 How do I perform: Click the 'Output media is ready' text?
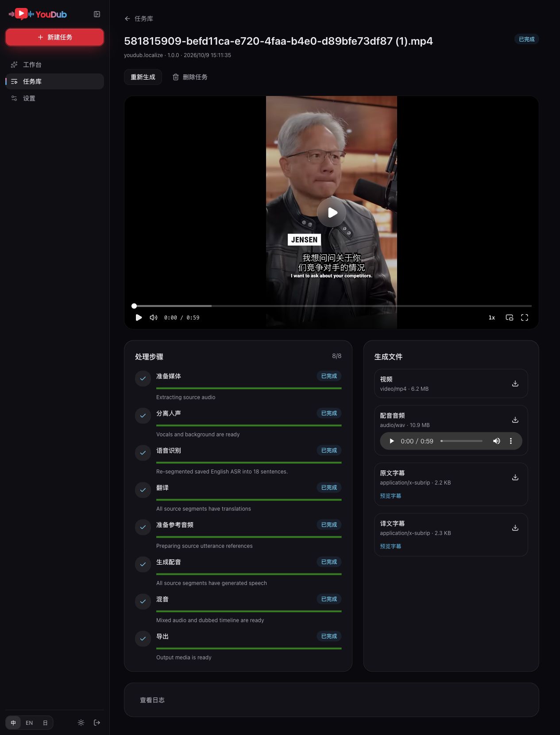(184, 658)
